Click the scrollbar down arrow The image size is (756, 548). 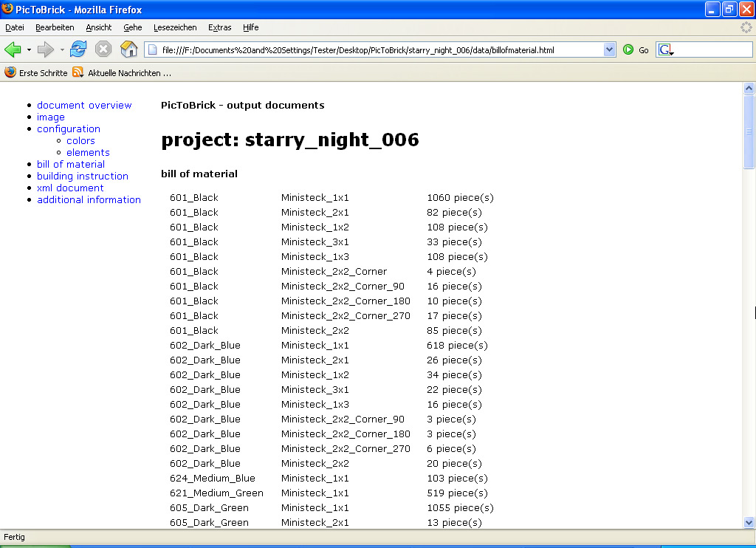pyautogui.click(x=749, y=522)
